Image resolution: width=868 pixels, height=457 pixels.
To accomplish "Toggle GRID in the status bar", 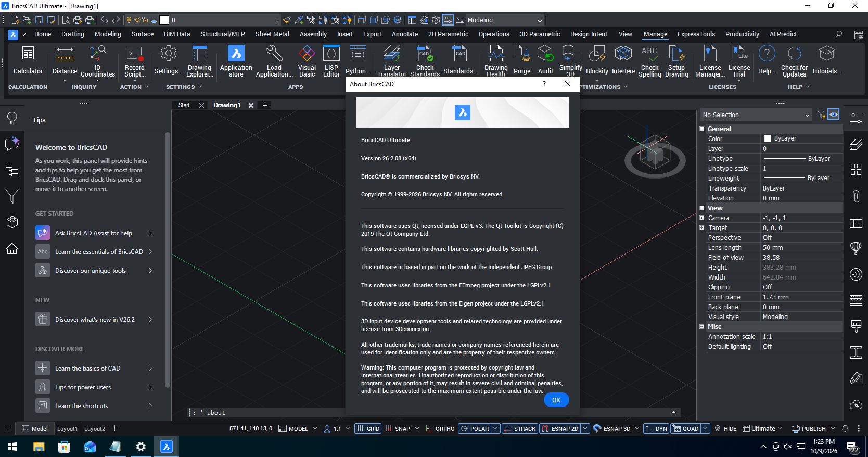I will (368, 429).
